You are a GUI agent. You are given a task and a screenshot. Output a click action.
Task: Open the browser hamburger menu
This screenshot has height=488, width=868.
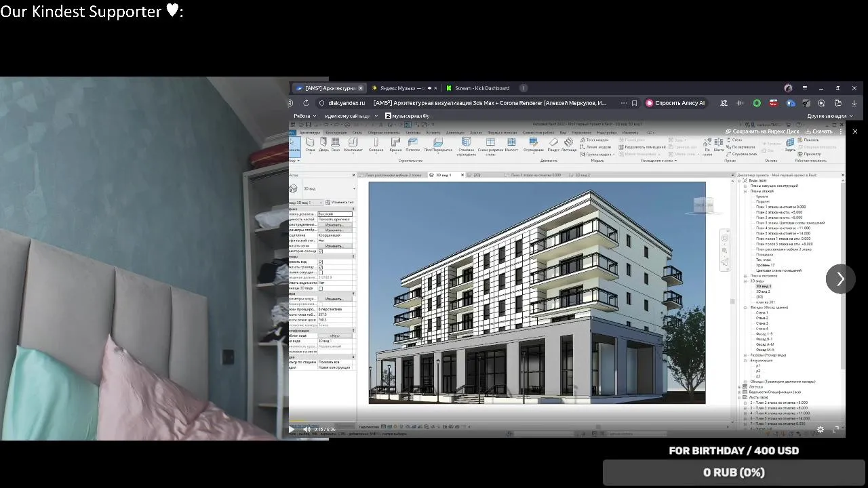(x=804, y=88)
